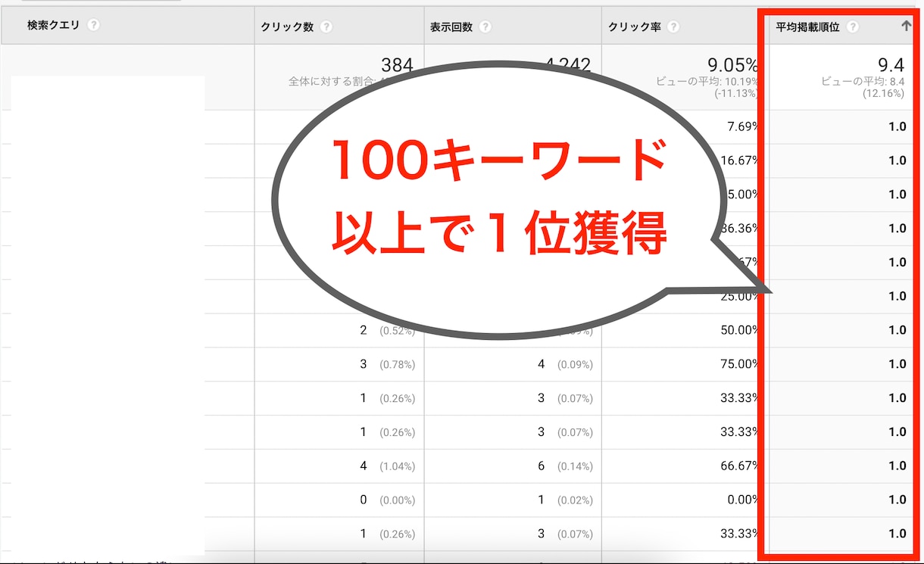Click the help icon beside 平均掲載順位
This screenshot has height=564, width=924.
[x=853, y=26]
